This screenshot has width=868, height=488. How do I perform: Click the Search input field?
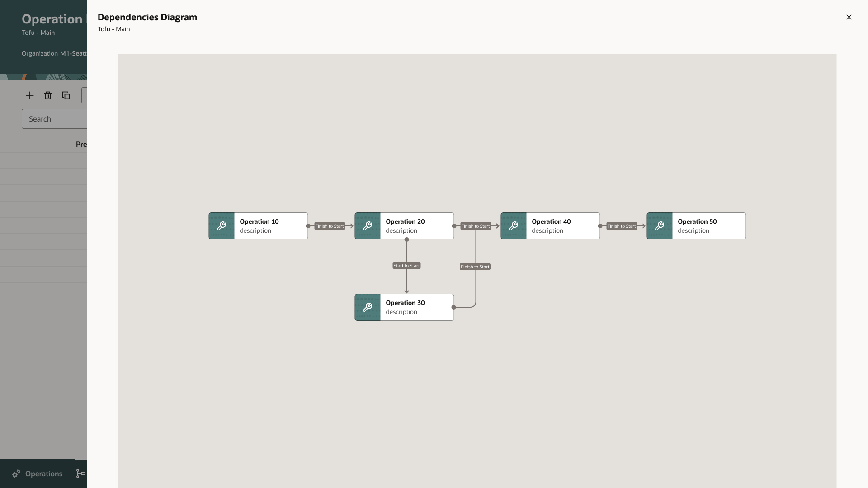pyautogui.click(x=54, y=119)
